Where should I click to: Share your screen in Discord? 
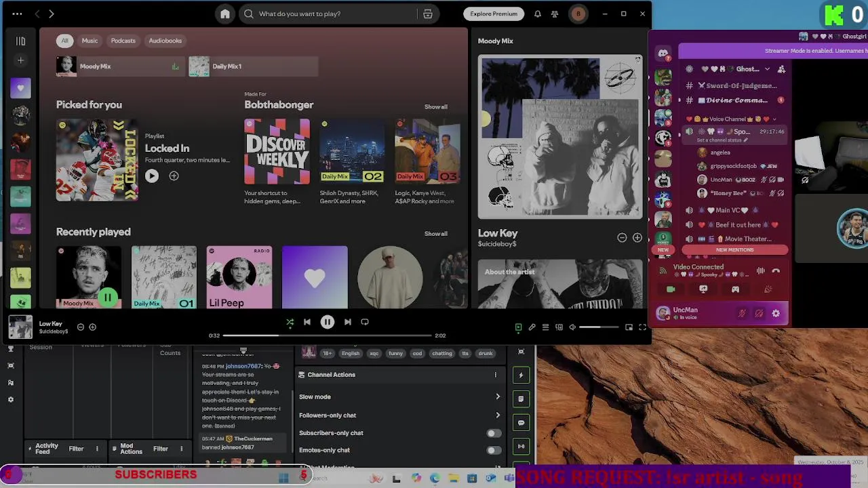(x=703, y=289)
